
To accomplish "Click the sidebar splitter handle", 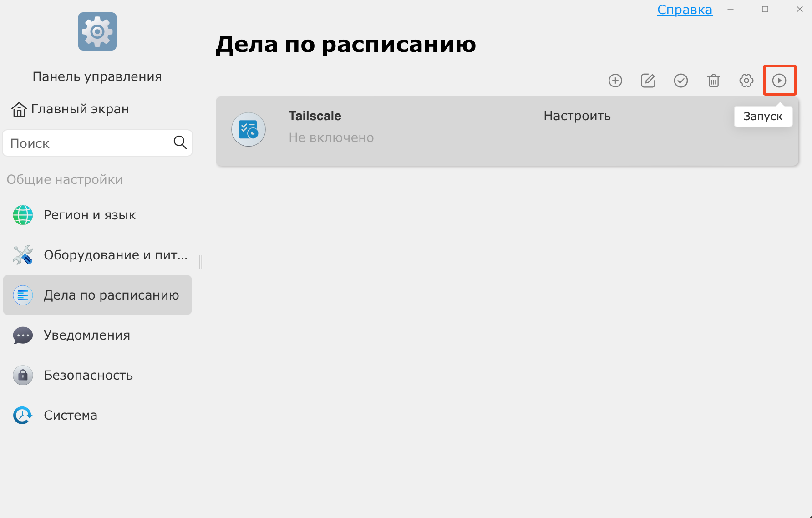I will pyautogui.click(x=201, y=262).
